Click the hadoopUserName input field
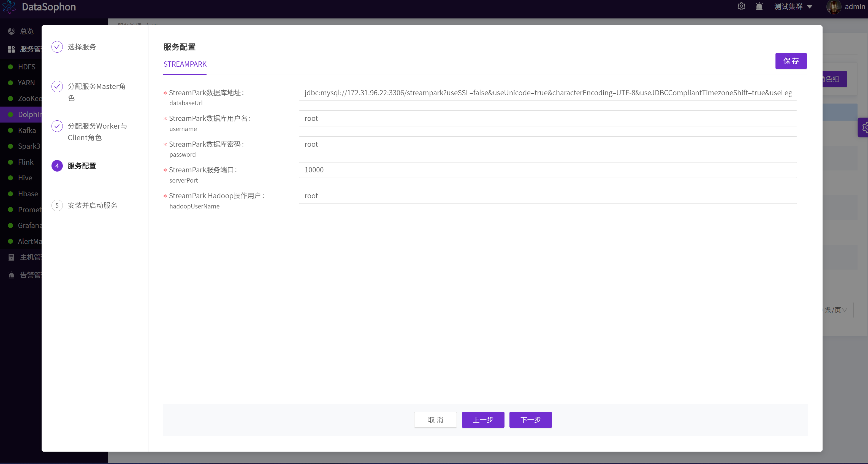The image size is (868, 464). (x=547, y=196)
